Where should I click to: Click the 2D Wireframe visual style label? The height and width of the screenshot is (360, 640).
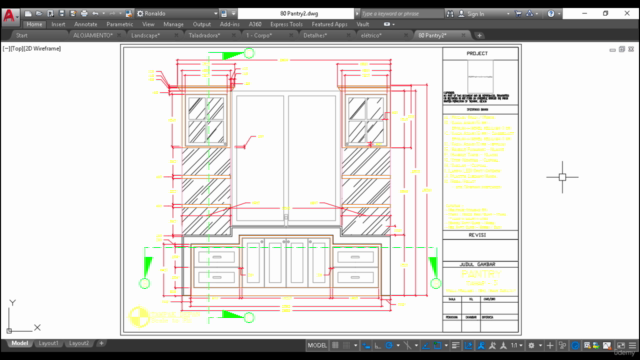pyautogui.click(x=42, y=49)
